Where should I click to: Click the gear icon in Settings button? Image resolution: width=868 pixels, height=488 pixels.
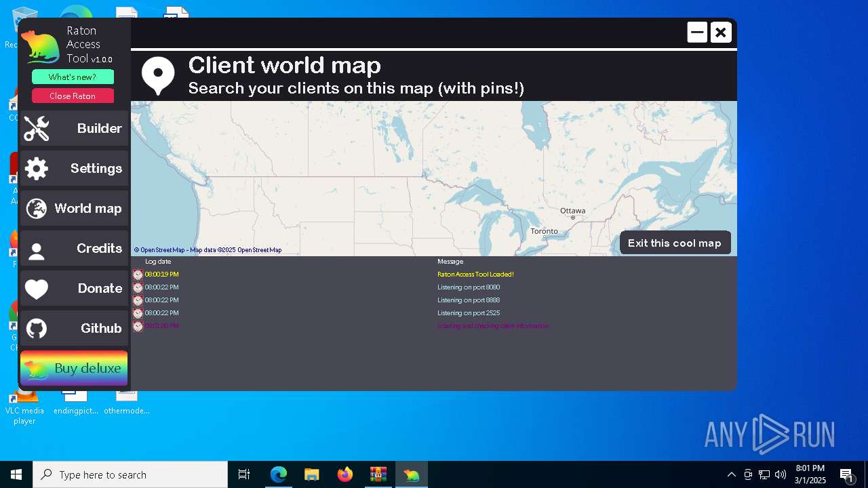(x=37, y=169)
